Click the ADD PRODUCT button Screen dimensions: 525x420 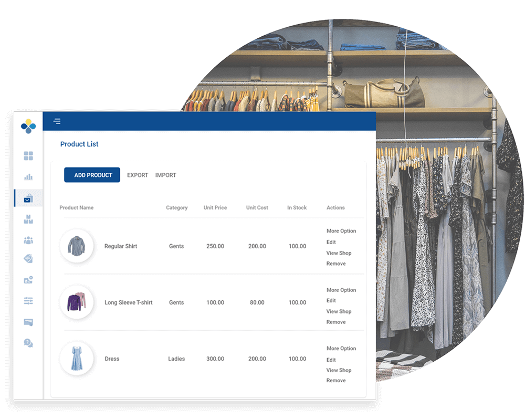coord(92,175)
